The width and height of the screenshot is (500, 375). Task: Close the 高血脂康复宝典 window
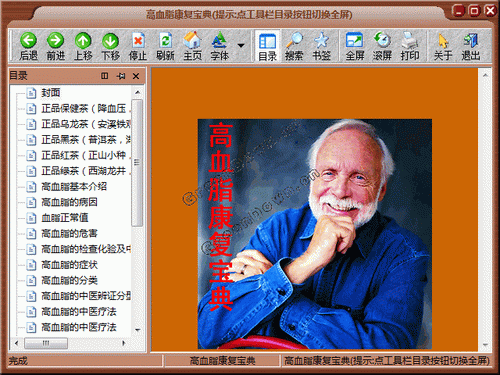490,11
